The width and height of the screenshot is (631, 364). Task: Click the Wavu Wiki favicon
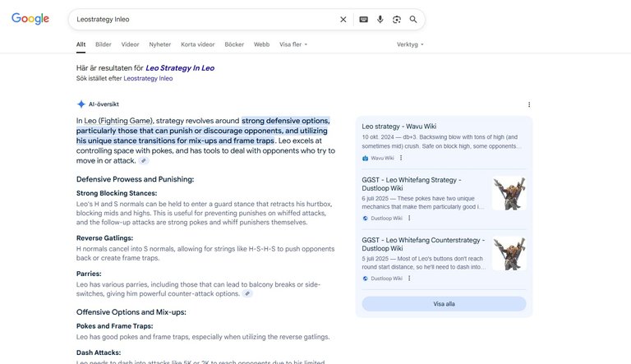coord(365,159)
